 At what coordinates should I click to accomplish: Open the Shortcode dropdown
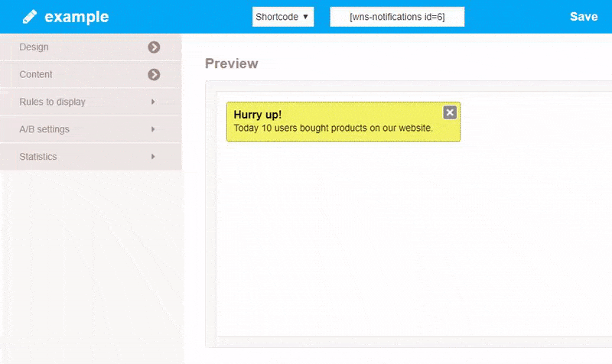click(283, 17)
